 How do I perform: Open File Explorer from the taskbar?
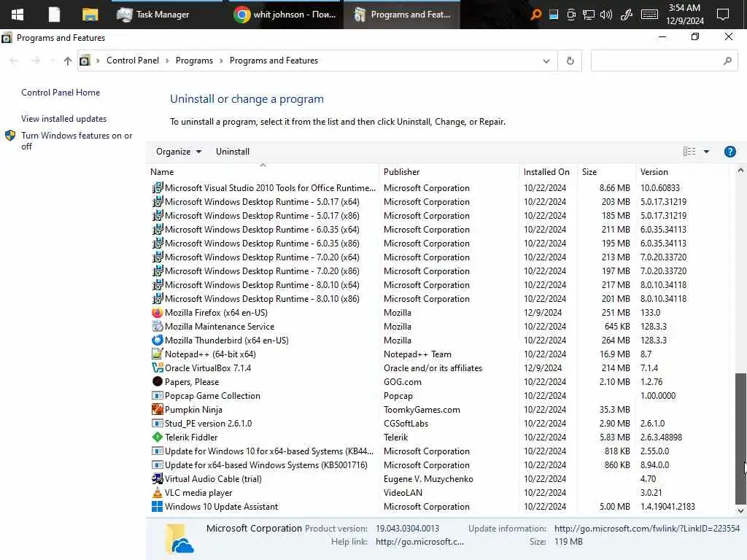click(x=90, y=15)
